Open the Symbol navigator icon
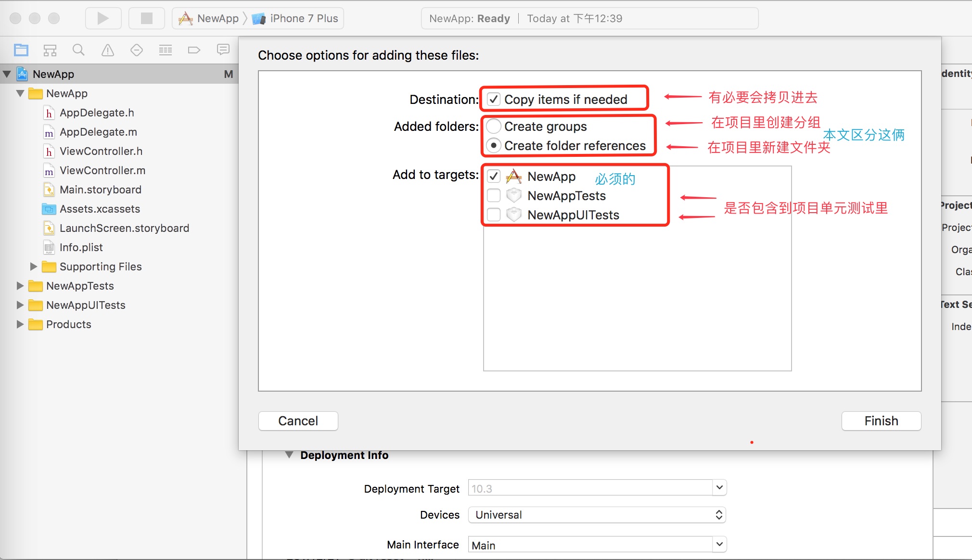The width and height of the screenshot is (972, 560). tap(50, 50)
